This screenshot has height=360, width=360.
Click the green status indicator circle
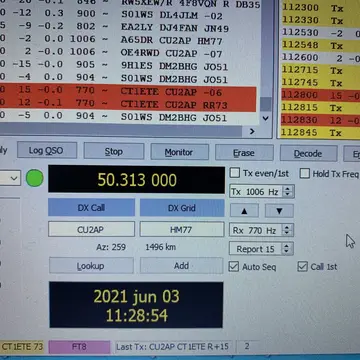tap(35, 178)
